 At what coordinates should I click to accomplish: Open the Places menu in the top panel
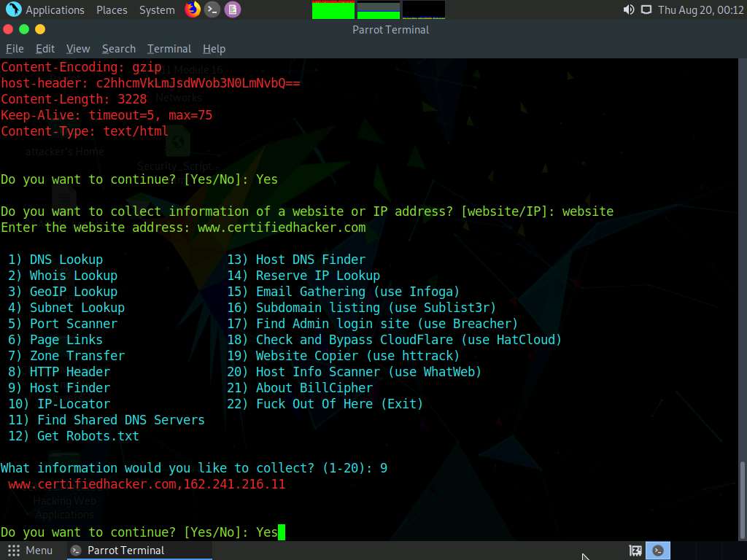[x=112, y=10]
